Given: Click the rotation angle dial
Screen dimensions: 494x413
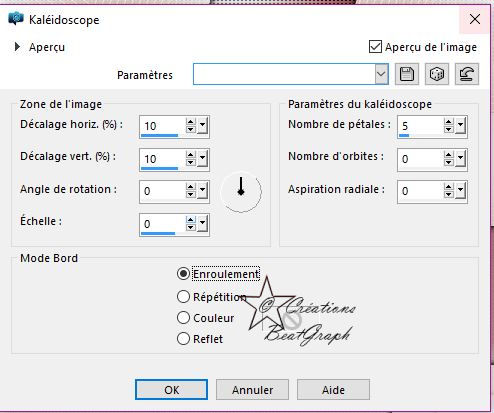Looking at the screenshot, I should [241, 192].
